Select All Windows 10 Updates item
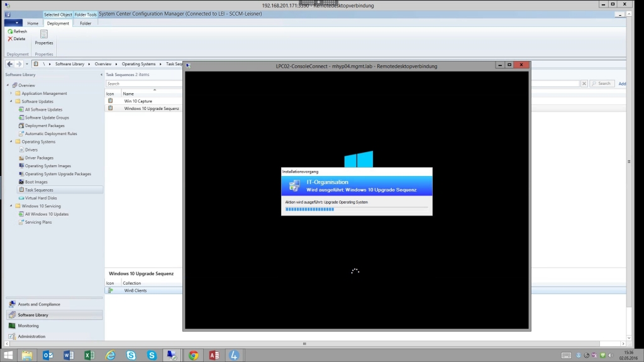This screenshot has width=644, height=362. (x=43, y=214)
